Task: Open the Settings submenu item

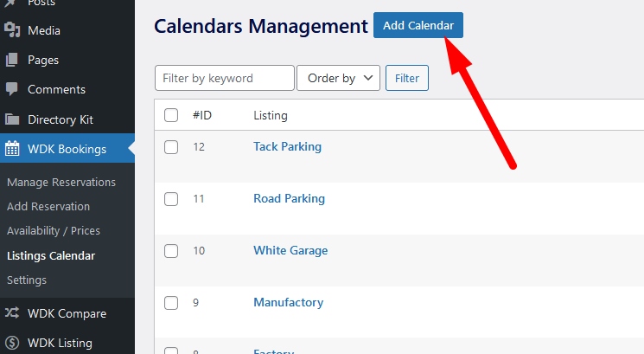Action: 27,280
